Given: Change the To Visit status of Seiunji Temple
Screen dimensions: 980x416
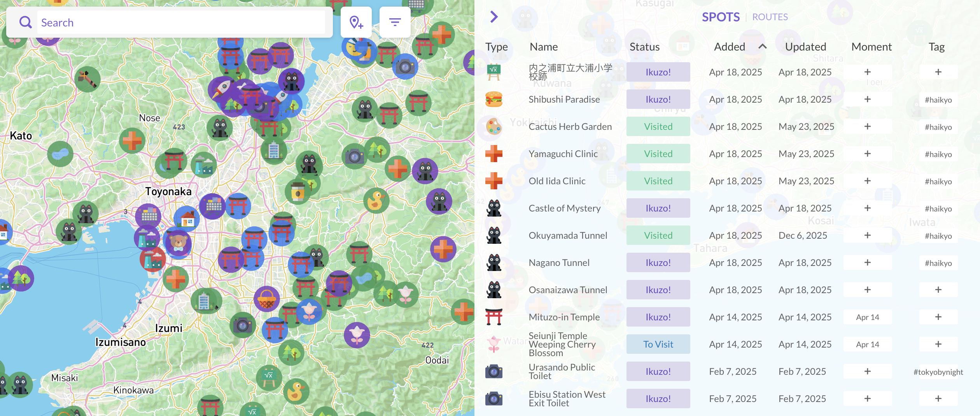Looking at the screenshot, I should [658, 344].
